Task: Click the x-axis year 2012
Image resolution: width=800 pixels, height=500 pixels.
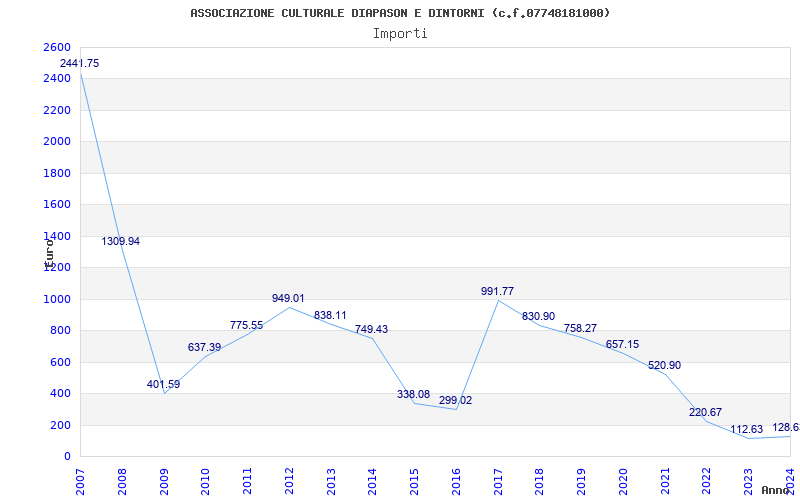Action: click(x=289, y=482)
